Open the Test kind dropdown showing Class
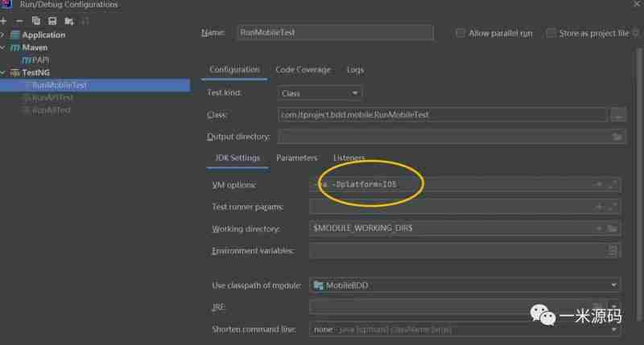 pos(320,93)
